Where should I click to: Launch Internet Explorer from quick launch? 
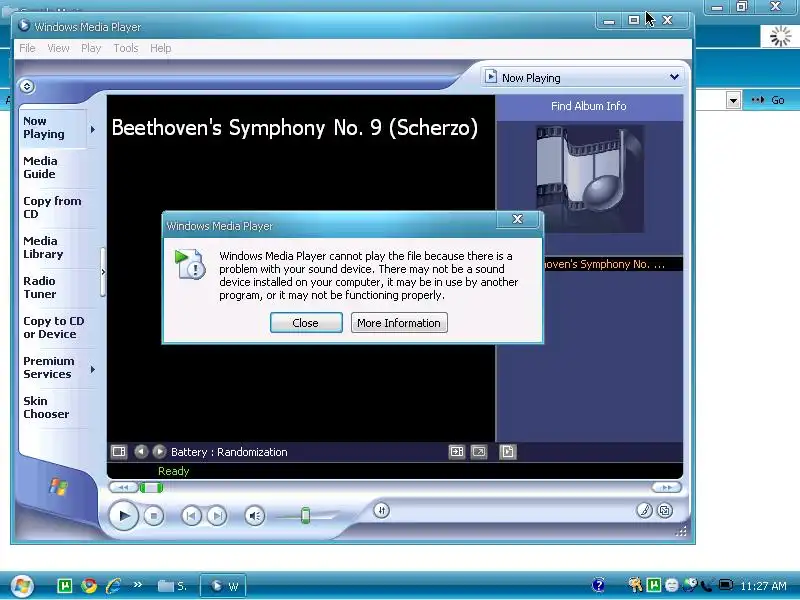tap(113, 586)
